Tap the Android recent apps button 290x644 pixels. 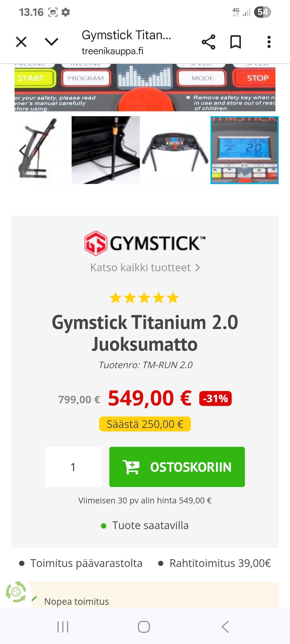63,627
